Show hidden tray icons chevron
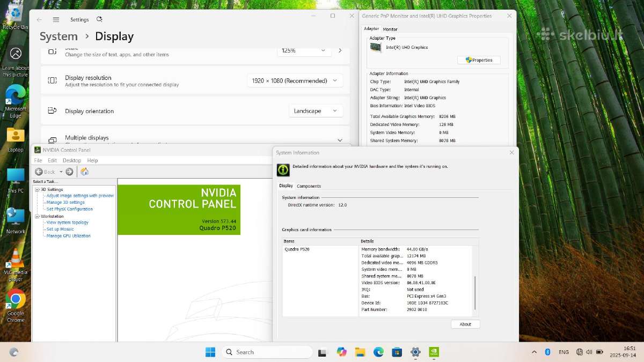The height and width of the screenshot is (362, 644). [534, 352]
